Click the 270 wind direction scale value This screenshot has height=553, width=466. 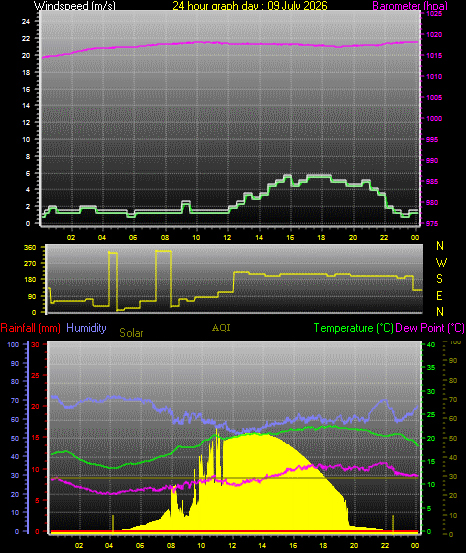30,263
